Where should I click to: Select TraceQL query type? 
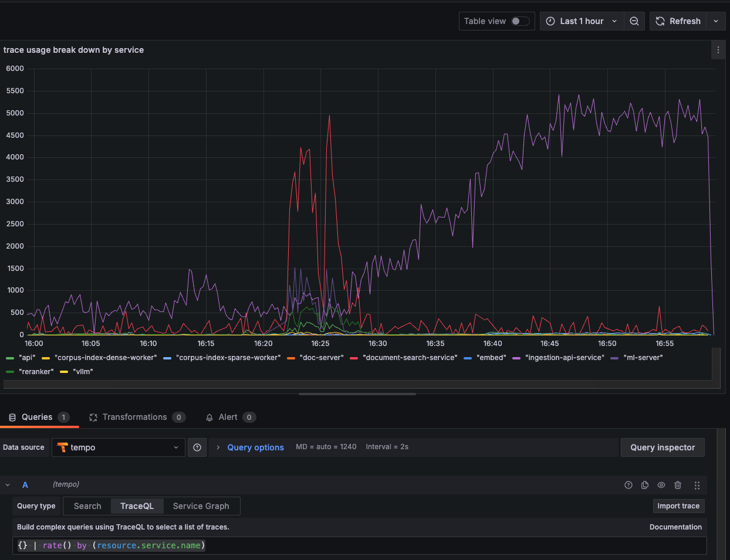tap(137, 506)
